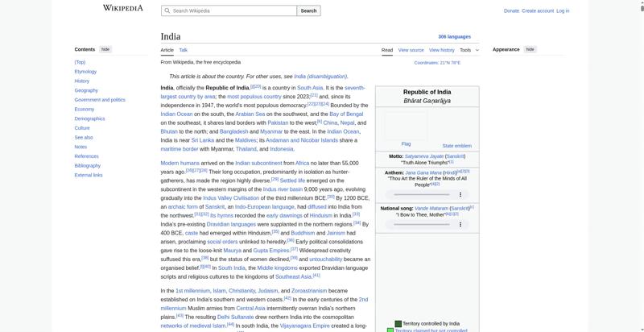Jump to Geography in the contents list

[86, 90]
